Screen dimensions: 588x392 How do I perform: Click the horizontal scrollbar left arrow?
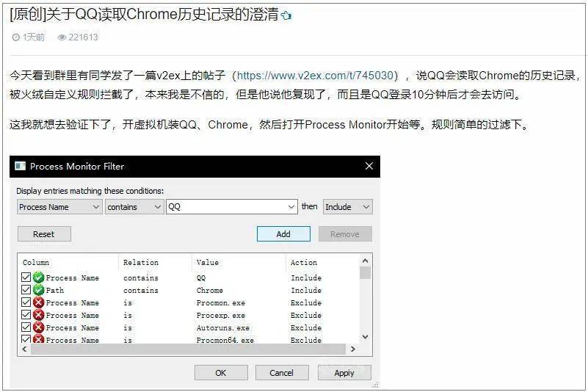click(x=24, y=349)
